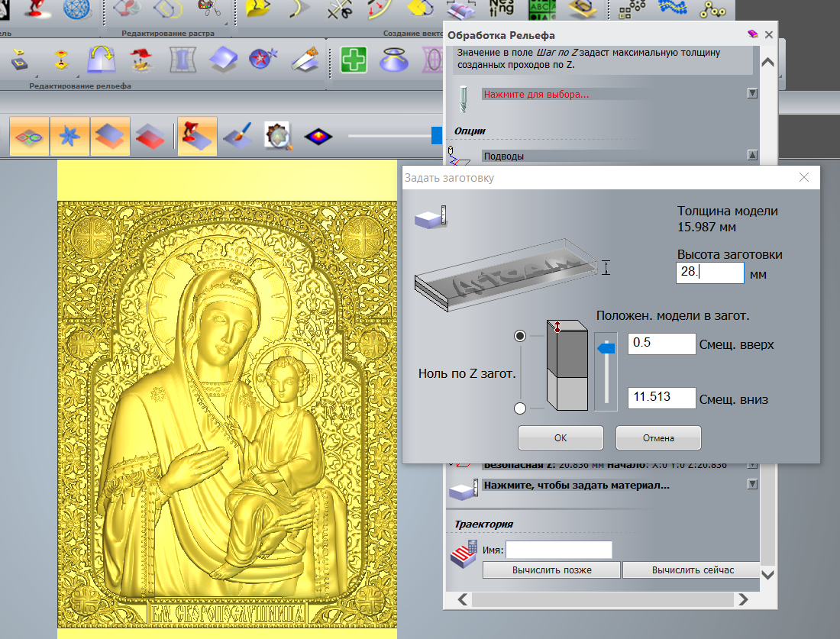Click the grid warp envelope distortion icon
Image resolution: width=840 pixels, height=639 pixels.
(183, 59)
